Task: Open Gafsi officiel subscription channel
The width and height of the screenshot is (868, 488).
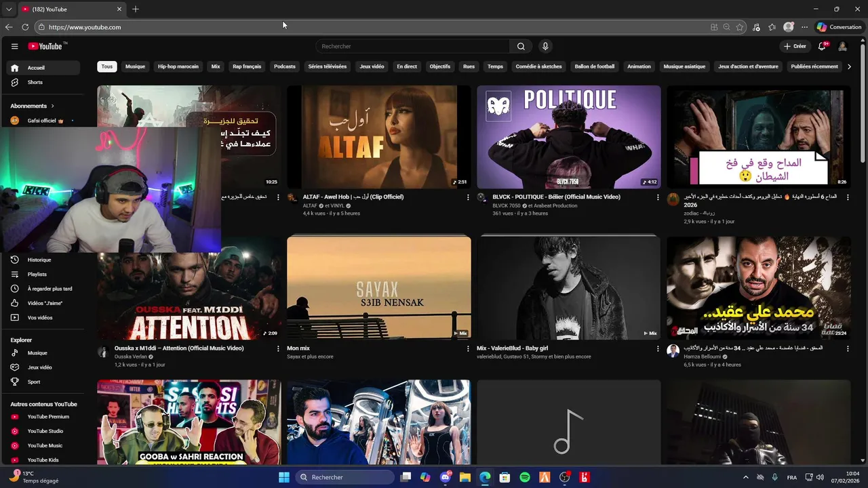Action: (x=43, y=121)
